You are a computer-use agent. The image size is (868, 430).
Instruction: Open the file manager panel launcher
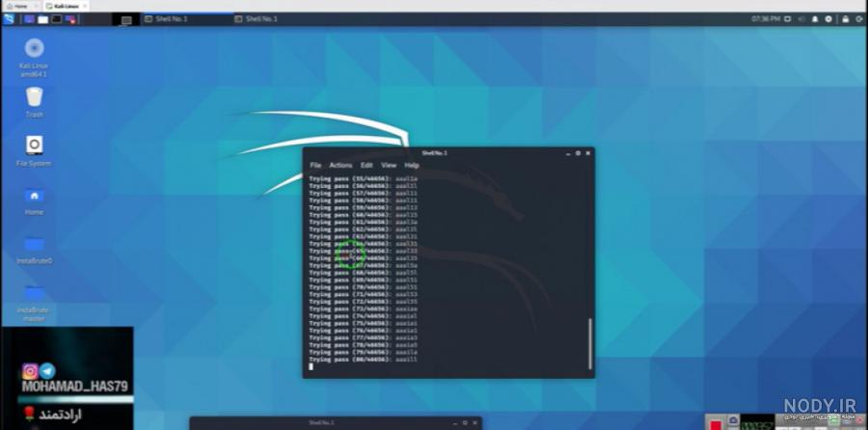[42, 19]
